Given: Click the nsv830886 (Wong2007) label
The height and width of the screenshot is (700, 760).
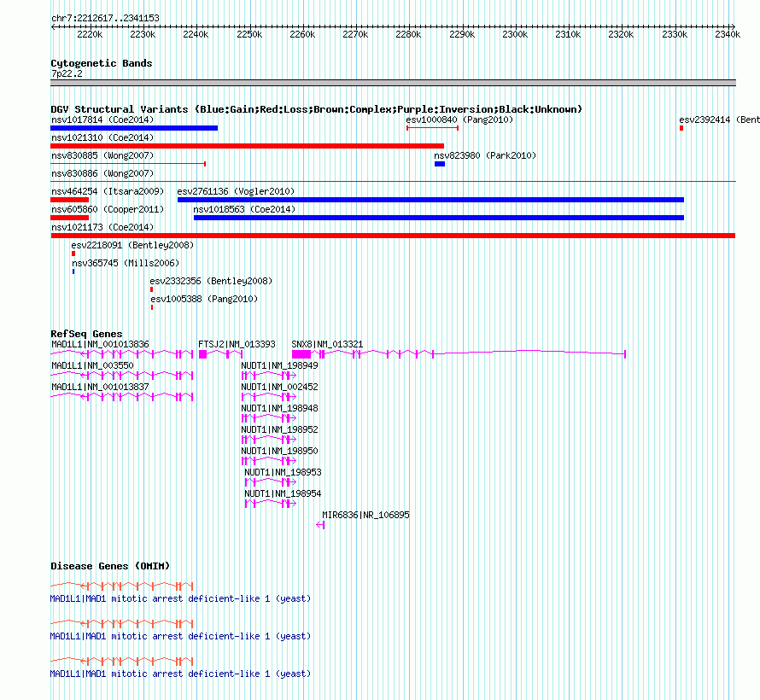Looking at the screenshot, I should [102, 173].
